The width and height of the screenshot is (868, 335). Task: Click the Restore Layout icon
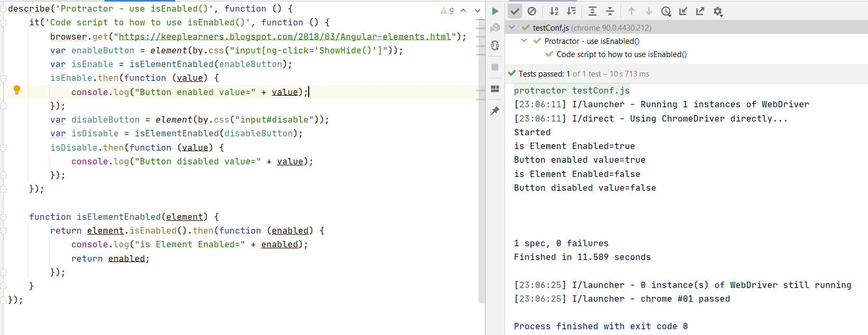click(495, 89)
